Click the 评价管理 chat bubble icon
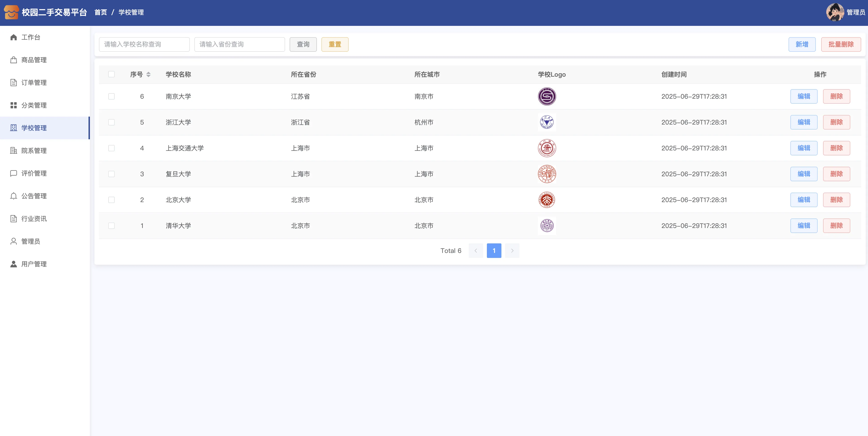Viewport: 868px width, 436px height. (x=13, y=173)
